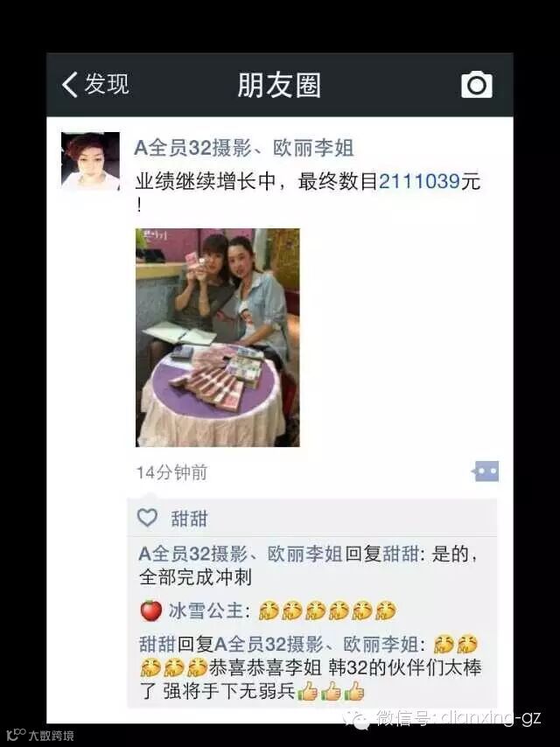The width and height of the screenshot is (560, 747).
Task: Tap the 14分钟前 timestamp
Action: (x=171, y=472)
